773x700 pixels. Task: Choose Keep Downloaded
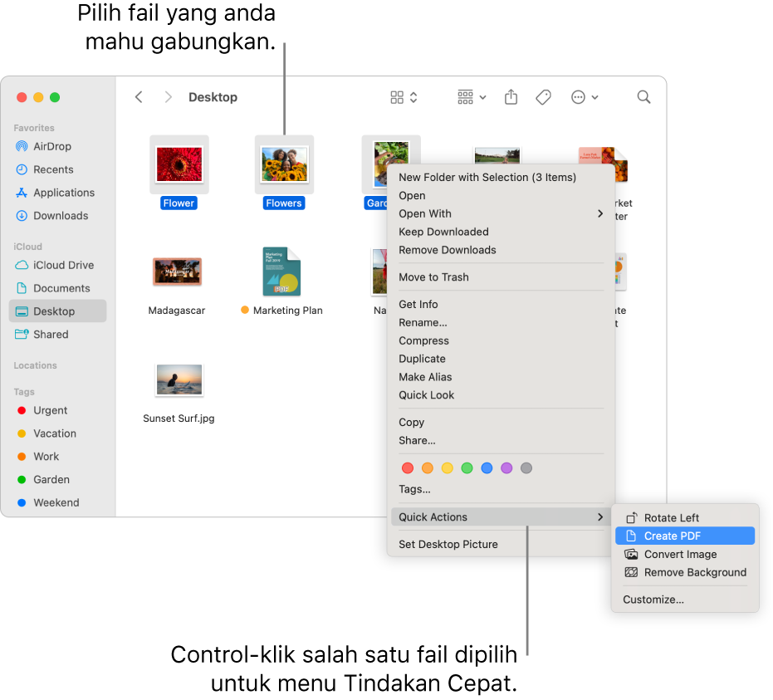[x=501, y=233]
